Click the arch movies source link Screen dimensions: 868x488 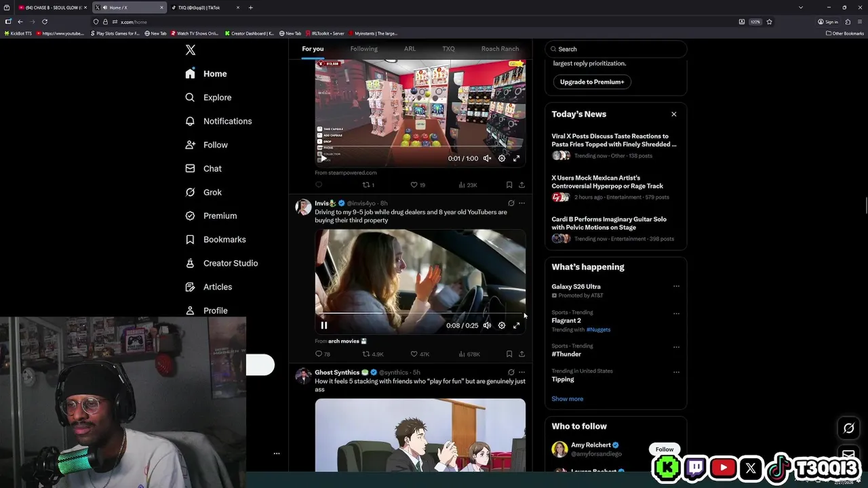tap(347, 341)
